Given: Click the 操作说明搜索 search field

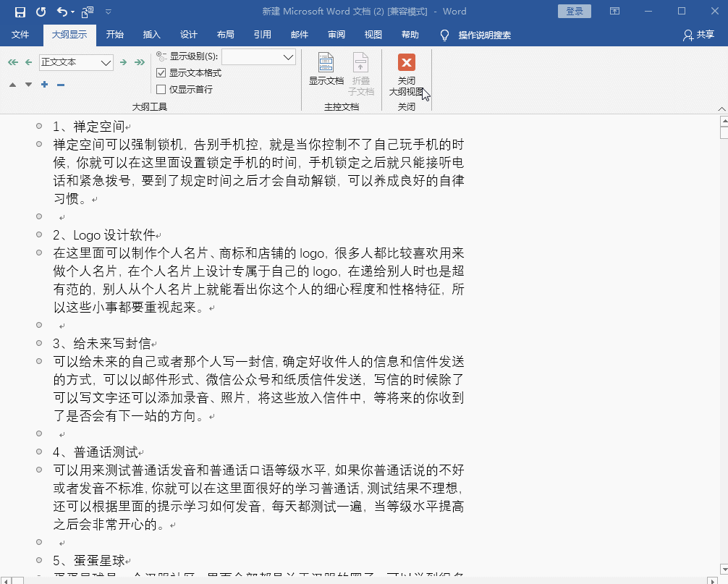Looking at the screenshot, I should tap(485, 33).
